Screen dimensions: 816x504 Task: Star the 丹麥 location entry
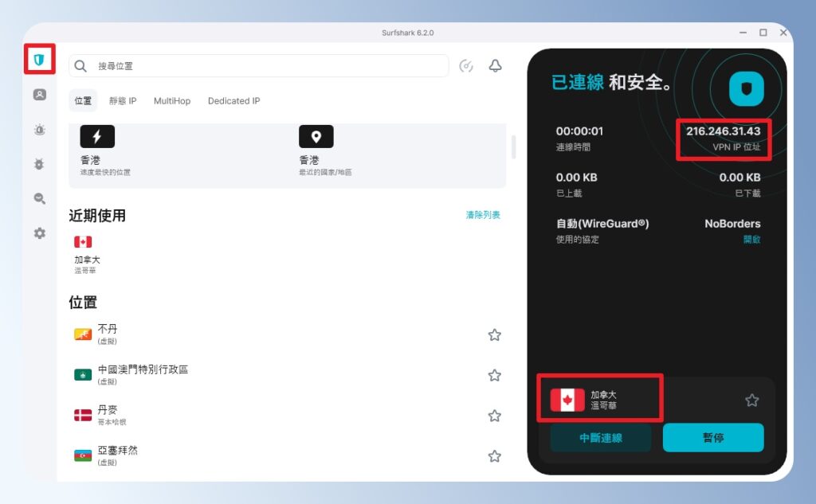coord(495,416)
